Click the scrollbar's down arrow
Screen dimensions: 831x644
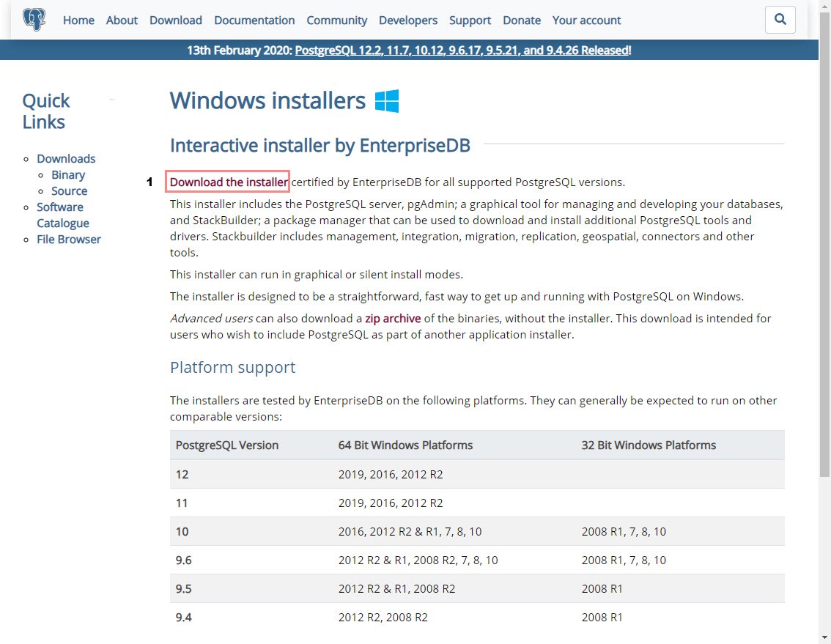pyautogui.click(x=824, y=637)
